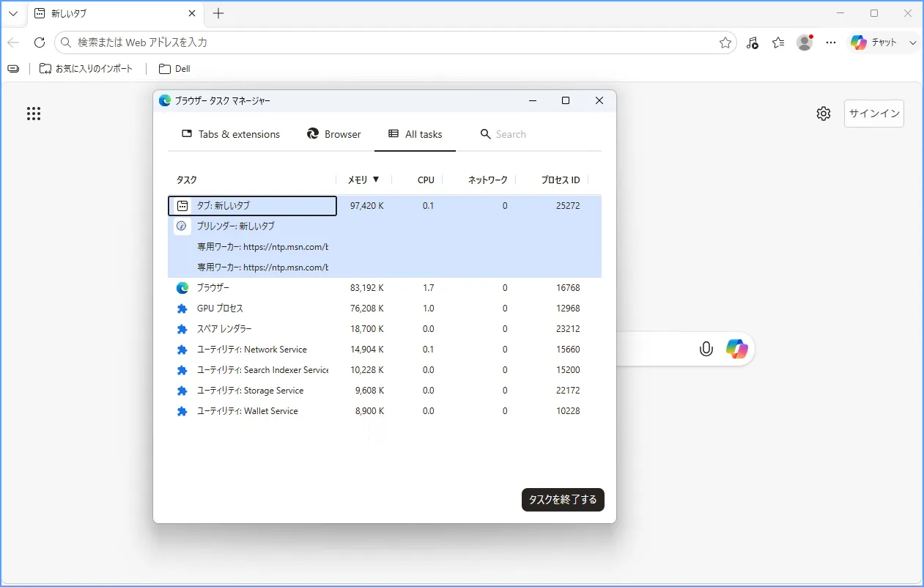Click process ID 12968 cell
Screen dimensions: 924x587
tap(568, 309)
